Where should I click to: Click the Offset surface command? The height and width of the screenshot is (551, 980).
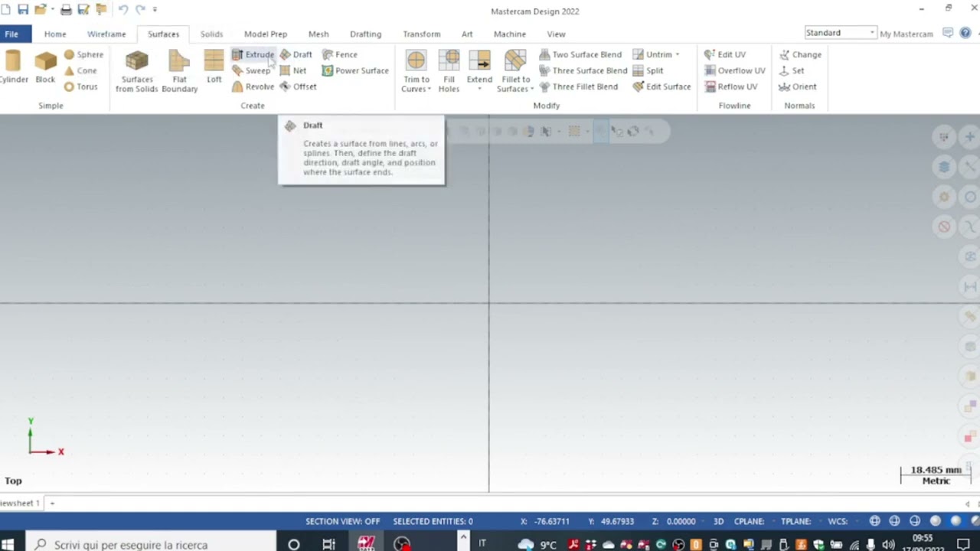click(x=298, y=86)
